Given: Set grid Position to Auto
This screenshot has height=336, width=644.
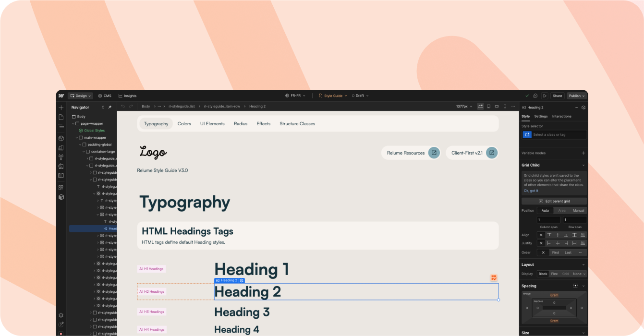Looking at the screenshot, I should (545, 210).
